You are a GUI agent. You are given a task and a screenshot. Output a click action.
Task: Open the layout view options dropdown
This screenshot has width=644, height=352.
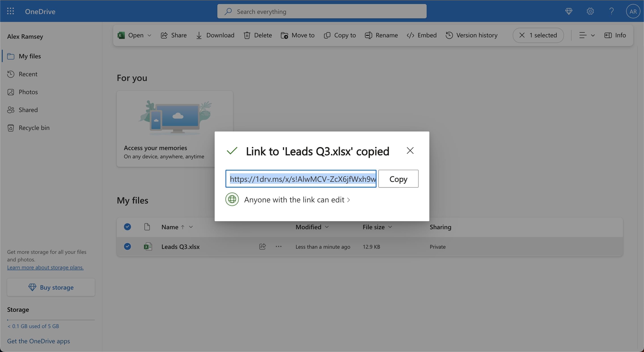coord(587,35)
